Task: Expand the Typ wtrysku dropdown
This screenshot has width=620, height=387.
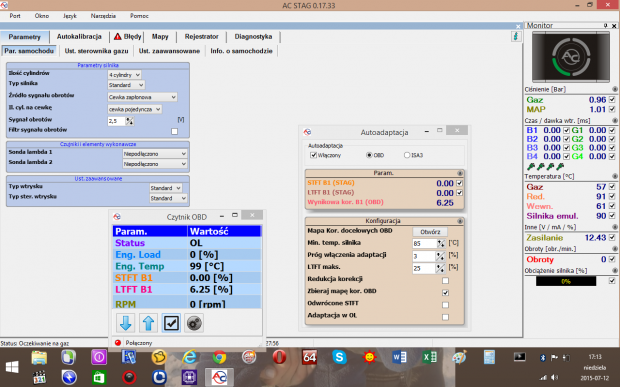Action: pos(166,188)
